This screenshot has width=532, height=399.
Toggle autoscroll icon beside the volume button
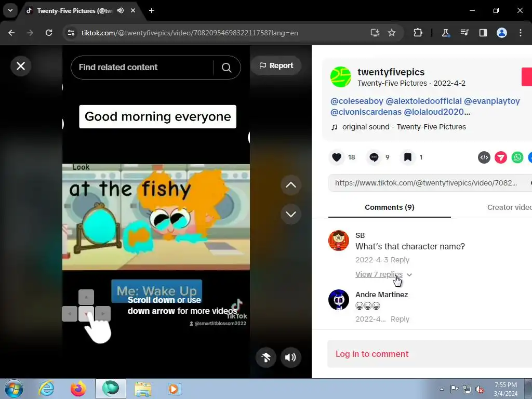[266, 357]
